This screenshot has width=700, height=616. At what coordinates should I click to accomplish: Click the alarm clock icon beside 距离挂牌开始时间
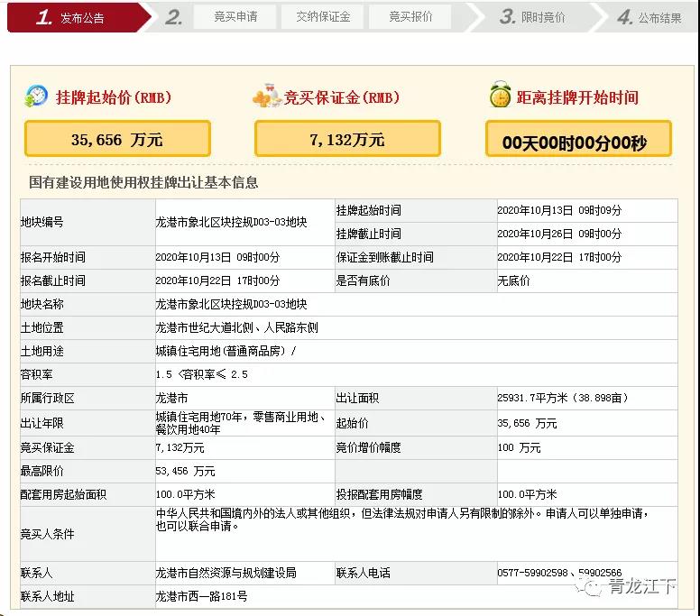click(x=499, y=96)
